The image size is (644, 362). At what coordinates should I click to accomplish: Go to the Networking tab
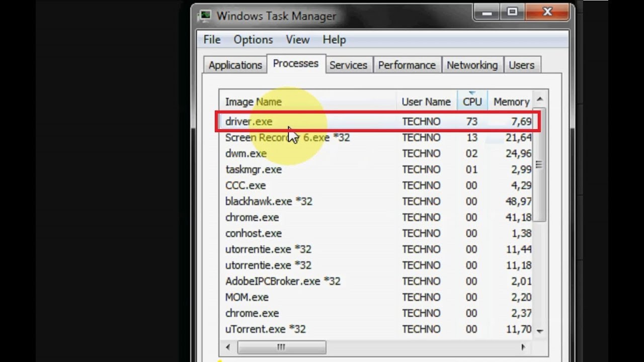[x=472, y=65]
